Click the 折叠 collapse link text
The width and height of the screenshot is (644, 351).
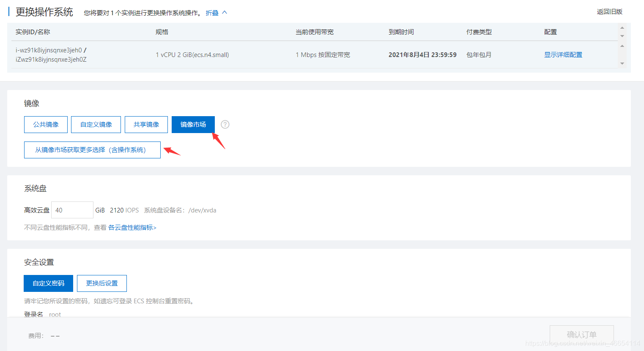tap(212, 13)
